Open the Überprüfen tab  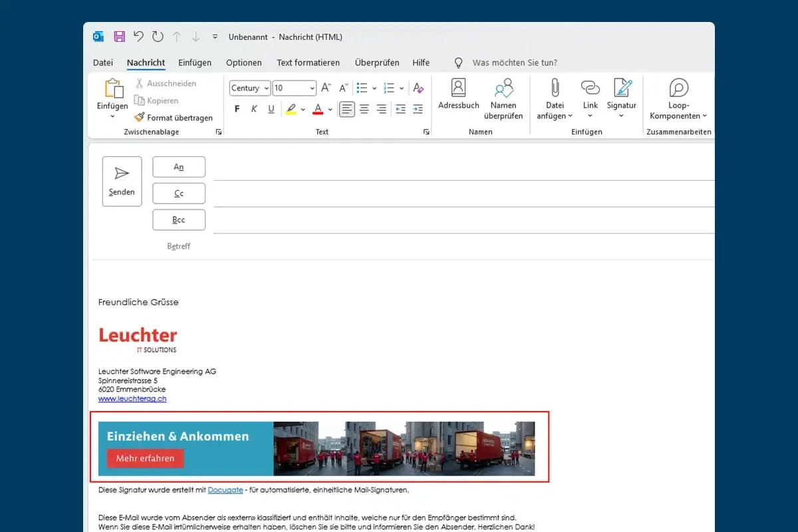(377, 63)
